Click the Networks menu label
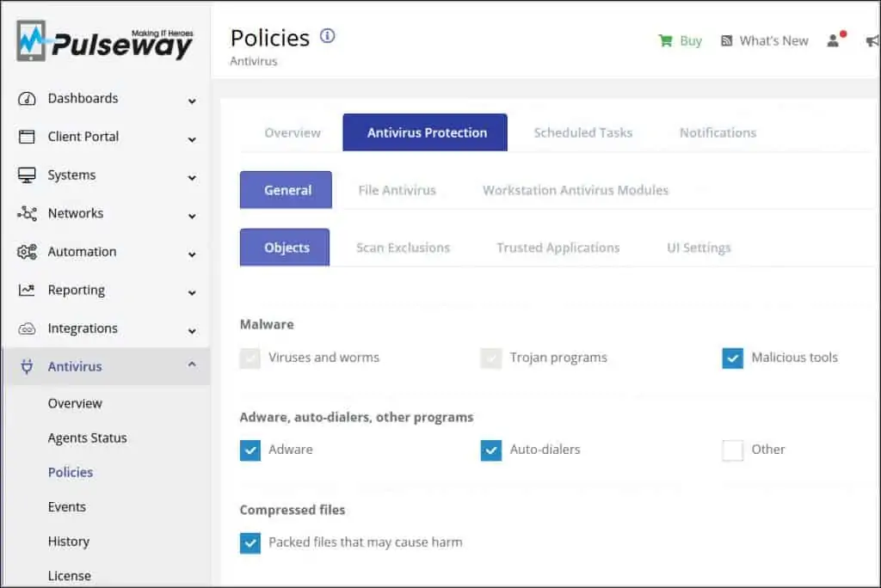Screen dimensions: 881x588 click(x=76, y=213)
